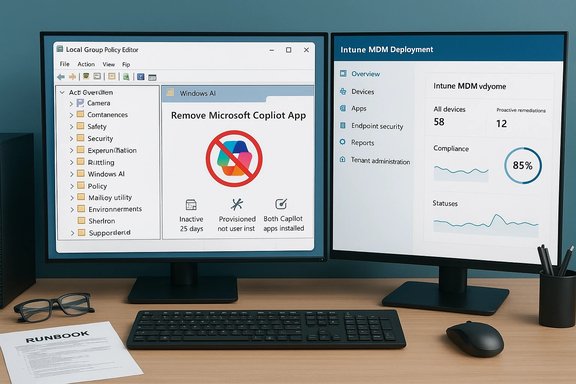Click the Statuses line chart
This screenshot has height=384, width=576.
click(x=486, y=224)
